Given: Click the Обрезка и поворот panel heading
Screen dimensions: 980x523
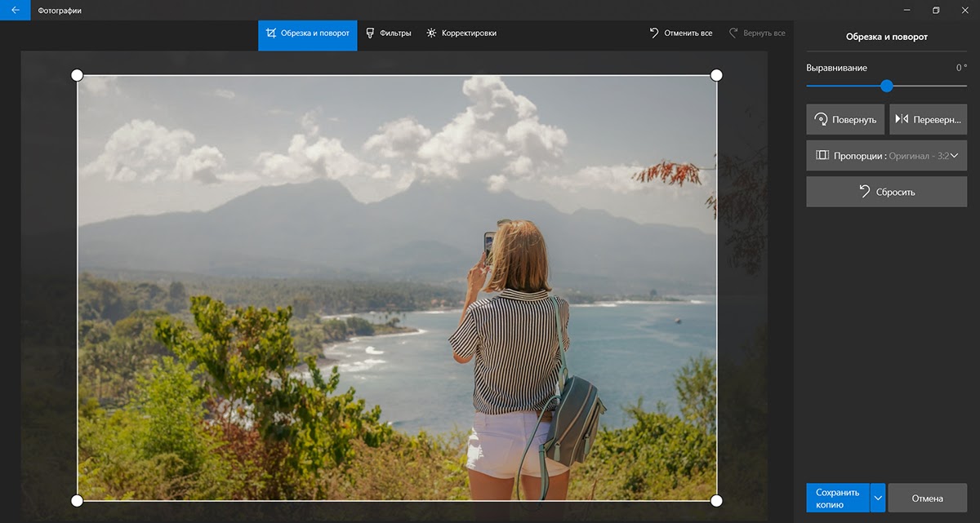Looking at the screenshot, I should tap(886, 37).
